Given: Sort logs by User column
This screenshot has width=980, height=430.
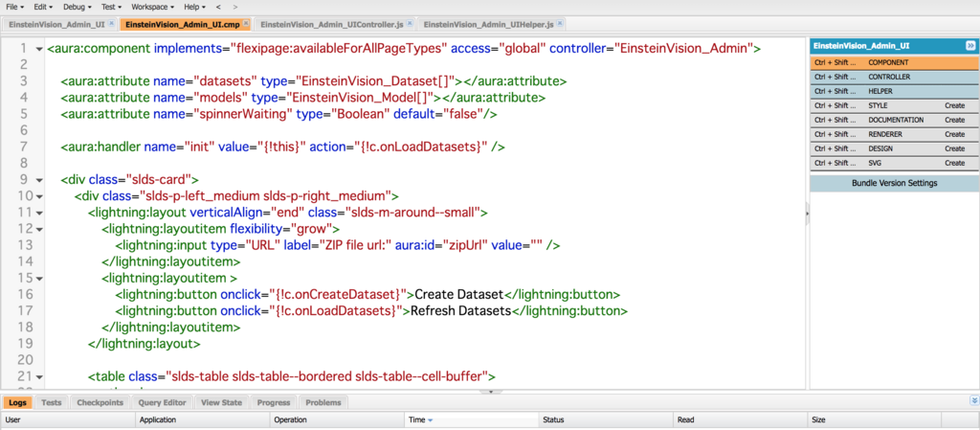Looking at the screenshot, I should tap(68, 420).
